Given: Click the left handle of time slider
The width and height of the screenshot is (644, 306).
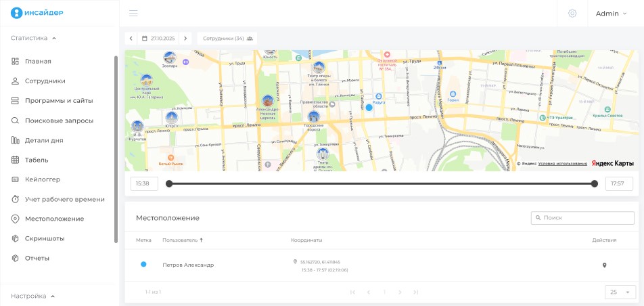Looking at the screenshot, I should [169, 183].
